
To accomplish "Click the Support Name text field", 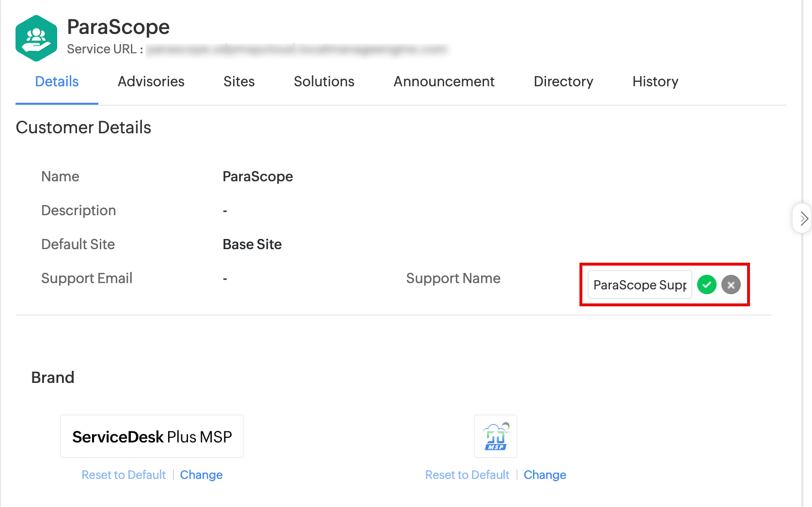I will (x=640, y=285).
